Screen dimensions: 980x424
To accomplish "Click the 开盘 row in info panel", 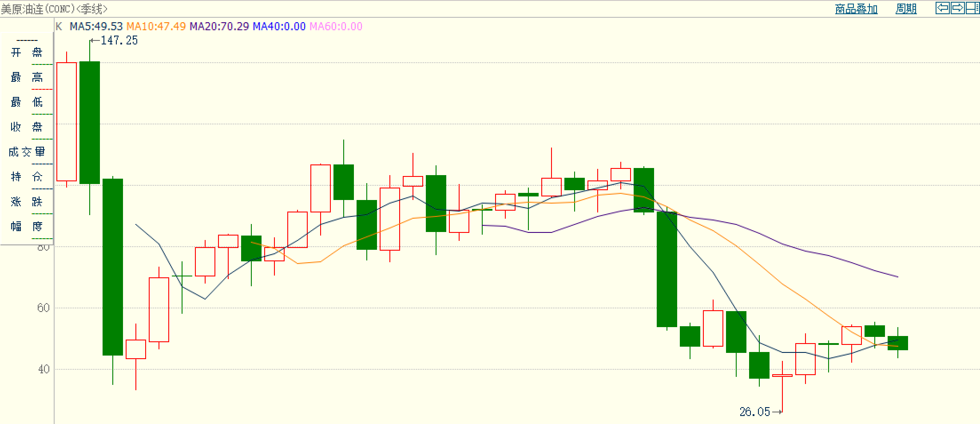I will tap(27, 53).
